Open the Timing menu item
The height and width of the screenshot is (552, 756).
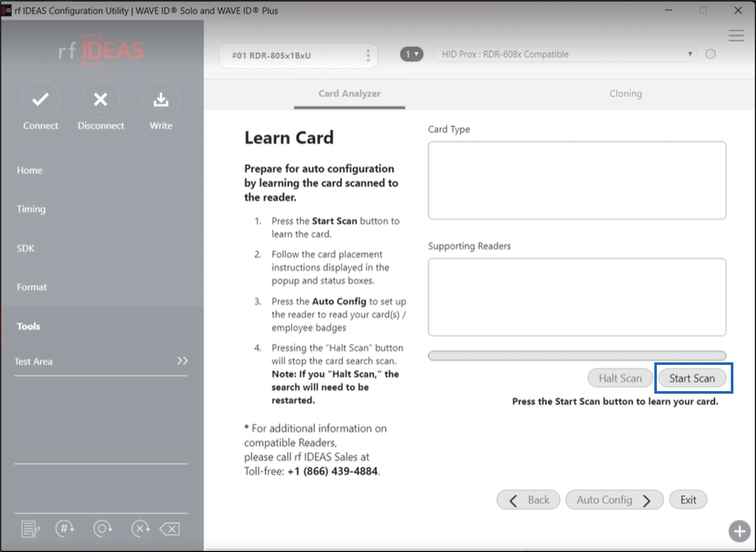point(31,209)
